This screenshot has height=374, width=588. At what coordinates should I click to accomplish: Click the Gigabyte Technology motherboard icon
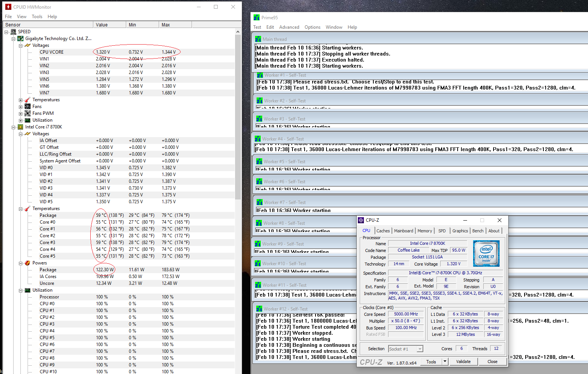pyautogui.click(x=20, y=39)
